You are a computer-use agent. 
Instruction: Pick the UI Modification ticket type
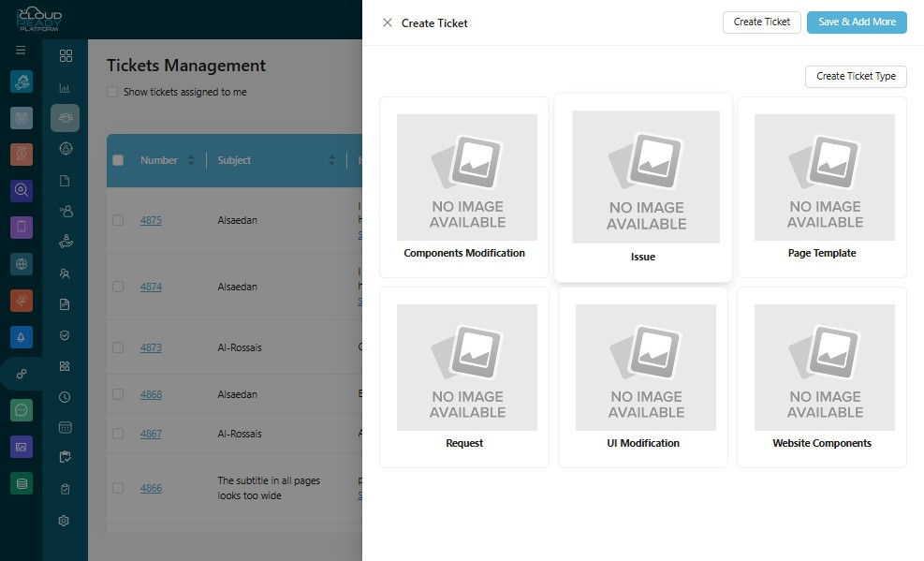[643, 377]
